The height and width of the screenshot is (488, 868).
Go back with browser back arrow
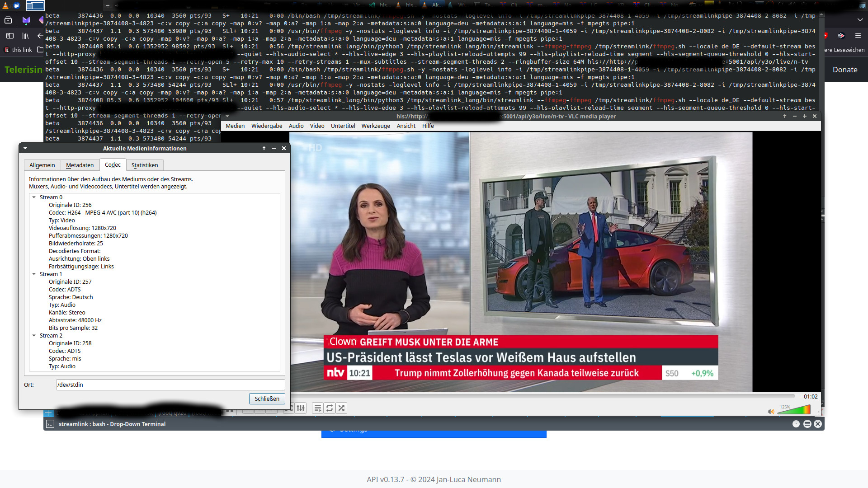coord(40,36)
